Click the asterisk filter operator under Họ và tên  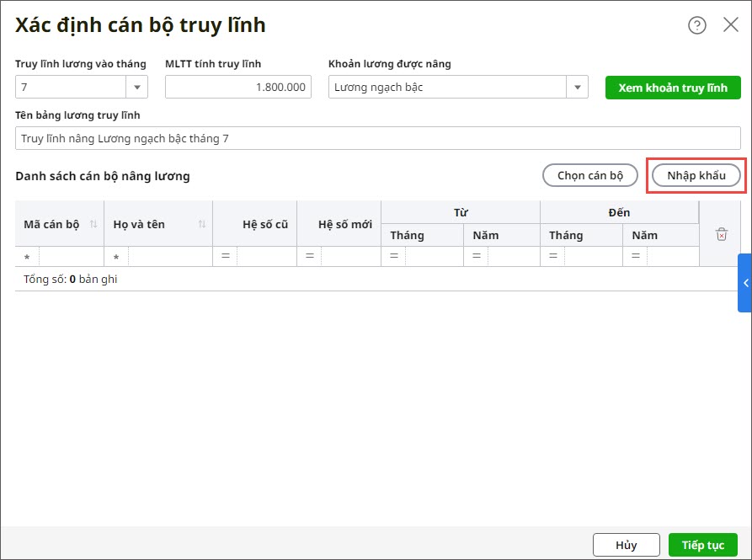coord(116,257)
